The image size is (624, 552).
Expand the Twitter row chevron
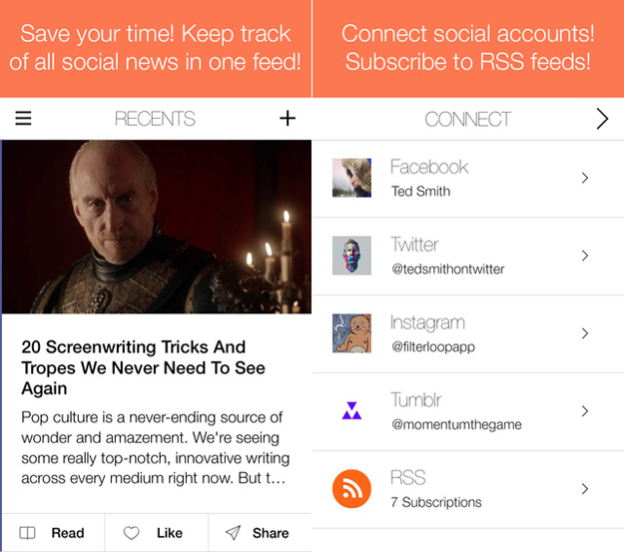pyautogui.click(x=585, y=256)
